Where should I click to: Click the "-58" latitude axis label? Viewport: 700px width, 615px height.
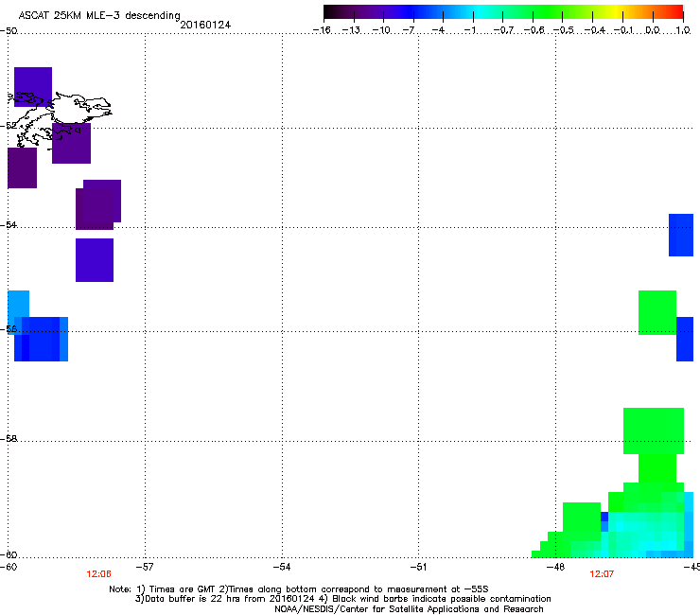click(x=9, y=439)
